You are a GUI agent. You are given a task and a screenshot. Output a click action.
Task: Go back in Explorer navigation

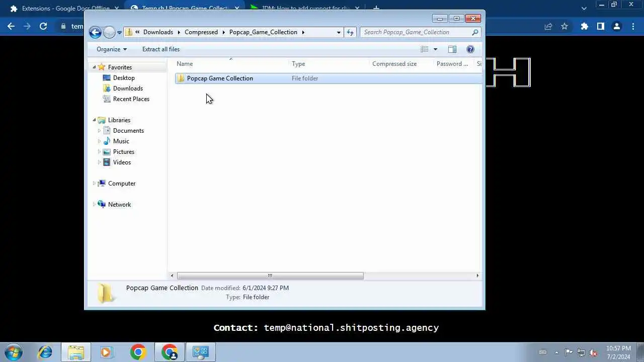[x=95, y=32]
